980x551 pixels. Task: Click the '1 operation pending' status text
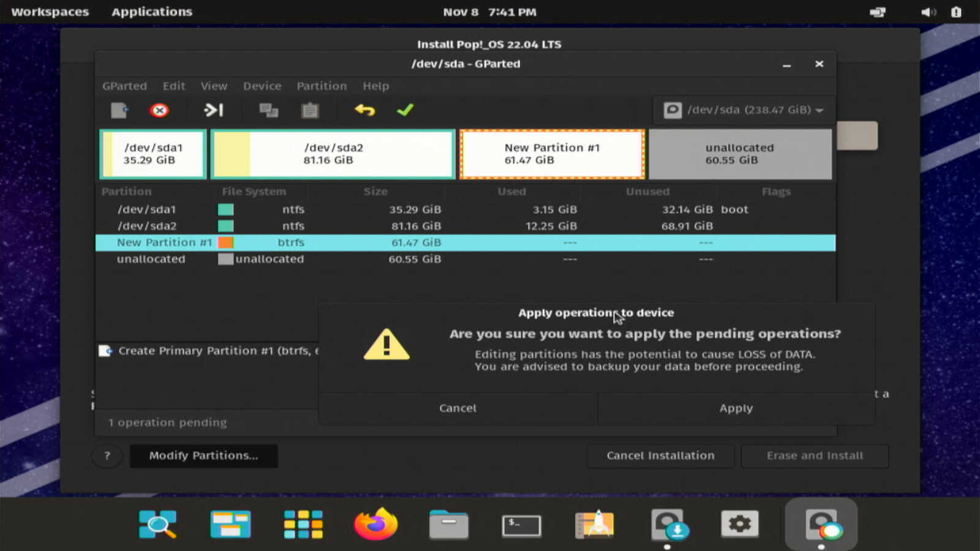click(167, 422)
